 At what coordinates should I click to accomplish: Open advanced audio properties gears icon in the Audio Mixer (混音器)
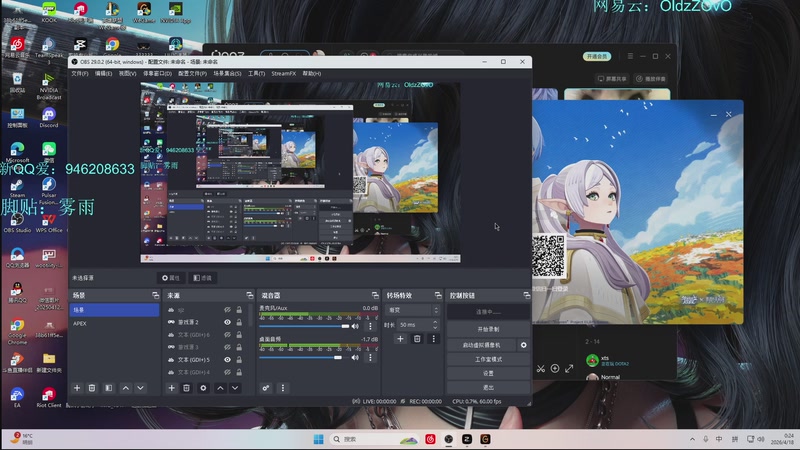[x=266, y=388]
